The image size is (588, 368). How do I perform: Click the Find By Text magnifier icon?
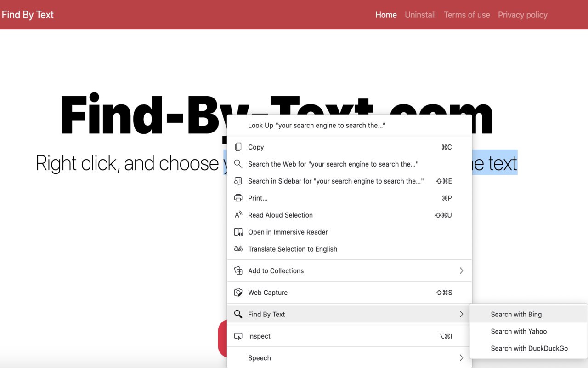click(x=238, y=314)
